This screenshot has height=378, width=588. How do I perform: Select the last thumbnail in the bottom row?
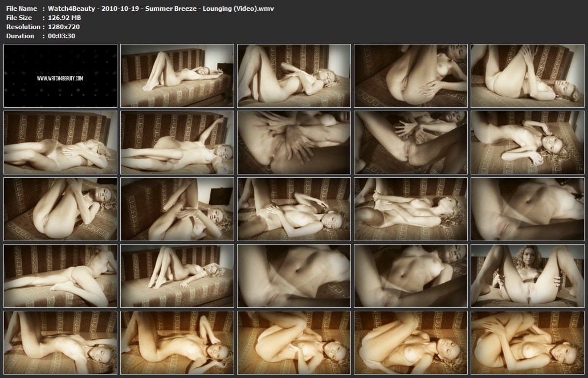527,342
